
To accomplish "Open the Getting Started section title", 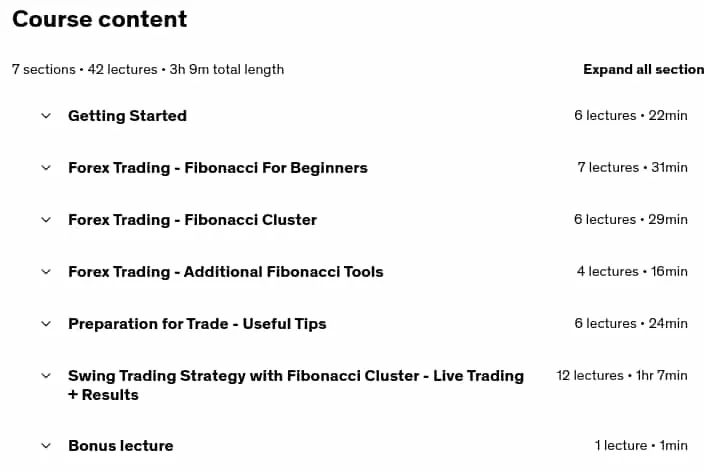I will click(127, 116).
